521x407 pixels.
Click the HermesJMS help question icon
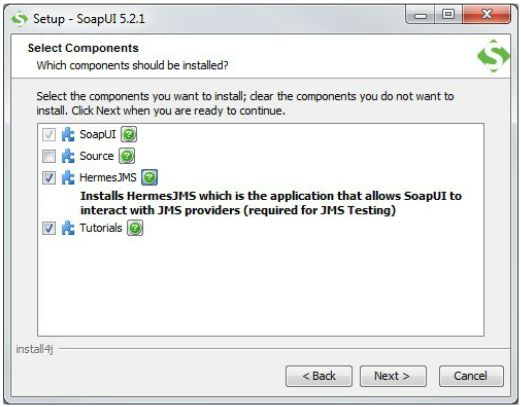[x=149, y=177]
